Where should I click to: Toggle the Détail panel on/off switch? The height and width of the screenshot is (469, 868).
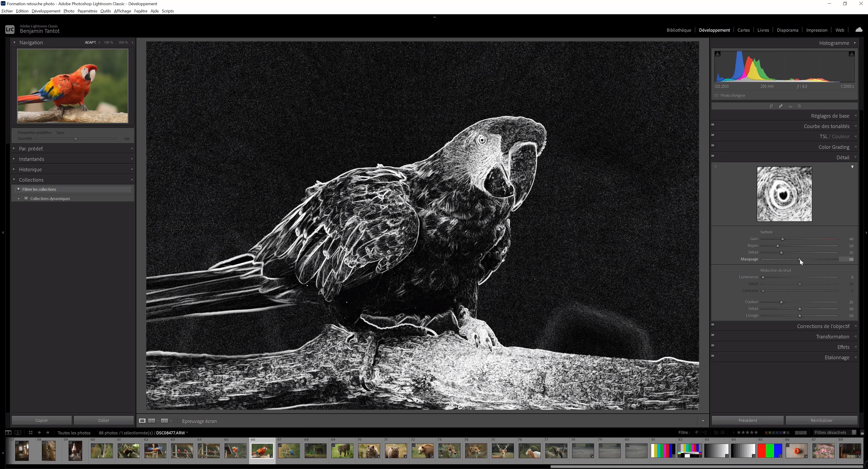[713, 157]
